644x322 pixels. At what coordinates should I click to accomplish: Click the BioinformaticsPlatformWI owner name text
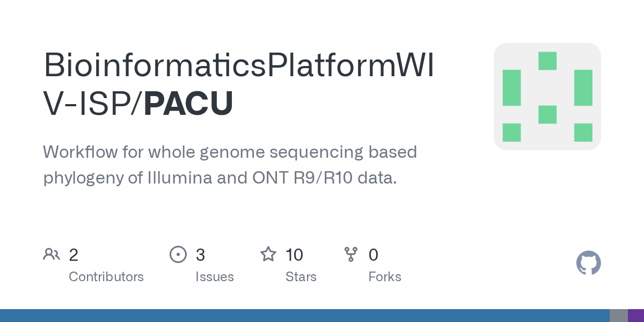[x=239, y=65]
